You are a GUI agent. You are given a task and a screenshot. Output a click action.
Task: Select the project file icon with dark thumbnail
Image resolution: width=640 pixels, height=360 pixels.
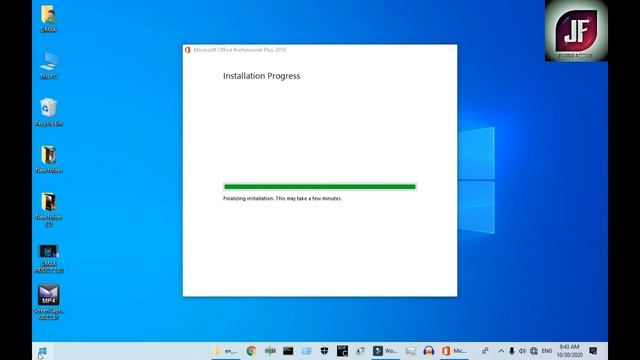49,259
